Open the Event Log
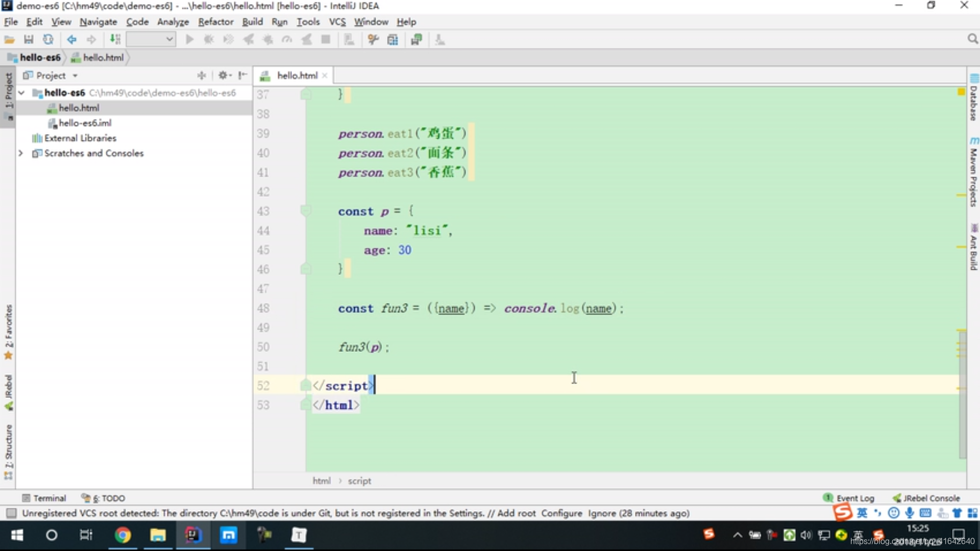Image resolution: width=980 pixels, height=551 pixels. 849,498
